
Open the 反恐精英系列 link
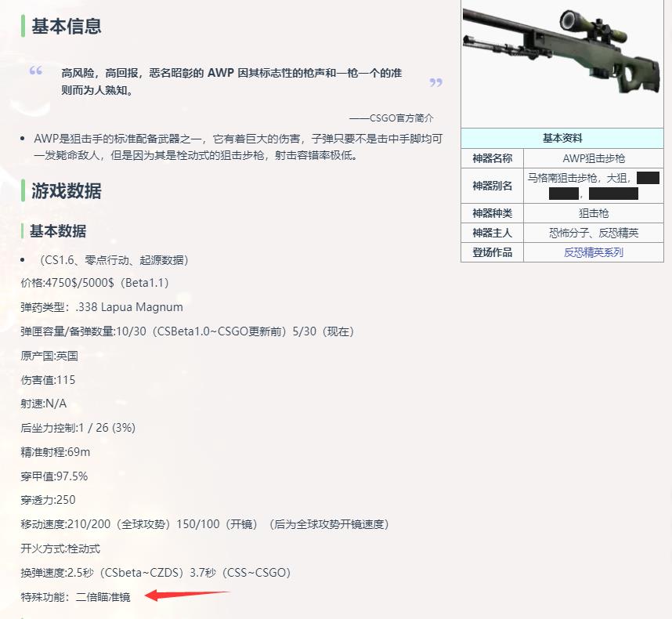click(593, 252)
